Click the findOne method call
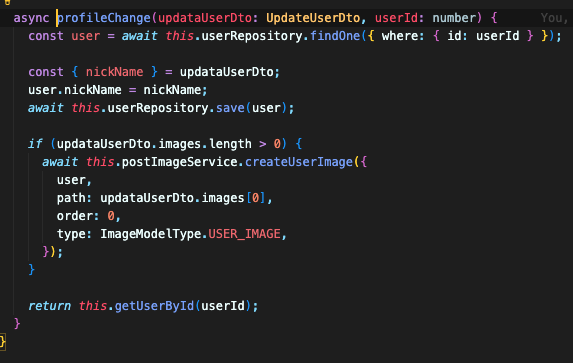The width and height of the screenshot is (573, 363). coord(335,36)
